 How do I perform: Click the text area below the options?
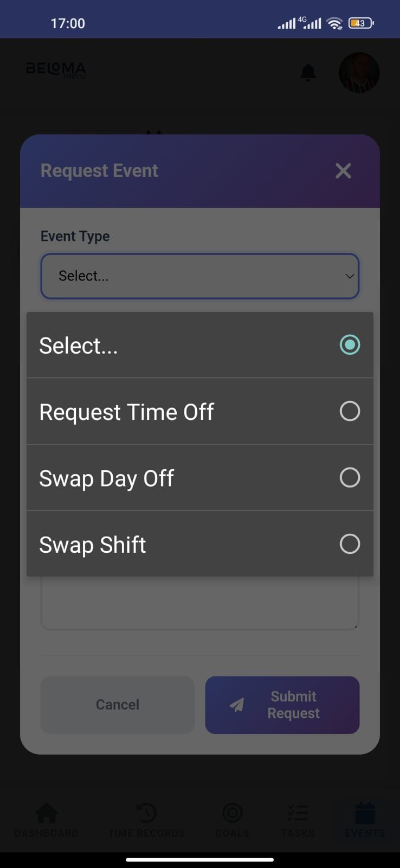click(199, 603)
